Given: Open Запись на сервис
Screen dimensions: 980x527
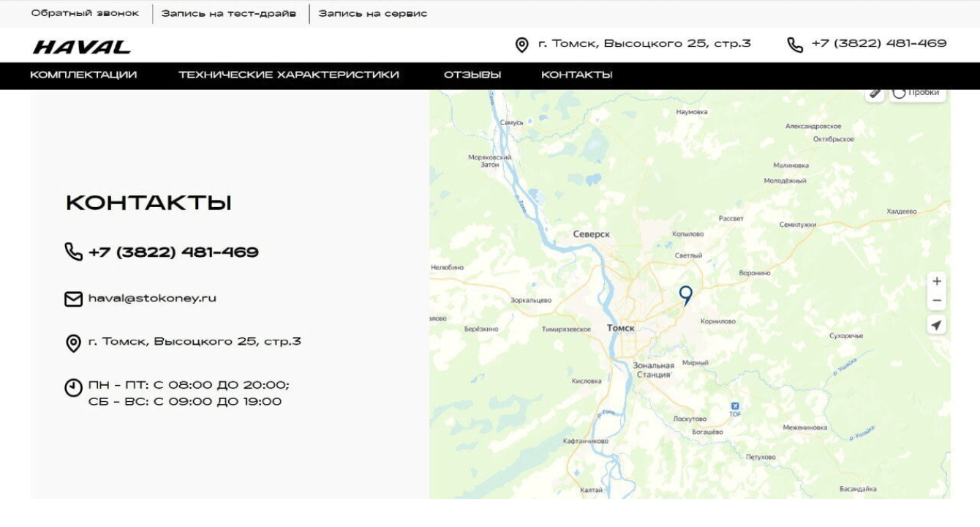Looking at the screenshot, I should (x=373, y=14).
